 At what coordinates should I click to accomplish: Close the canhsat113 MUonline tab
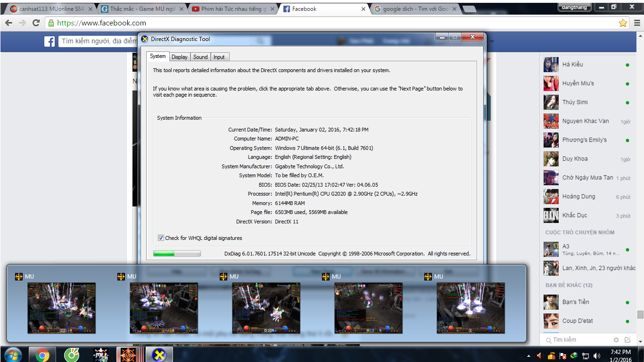point(91,9)
